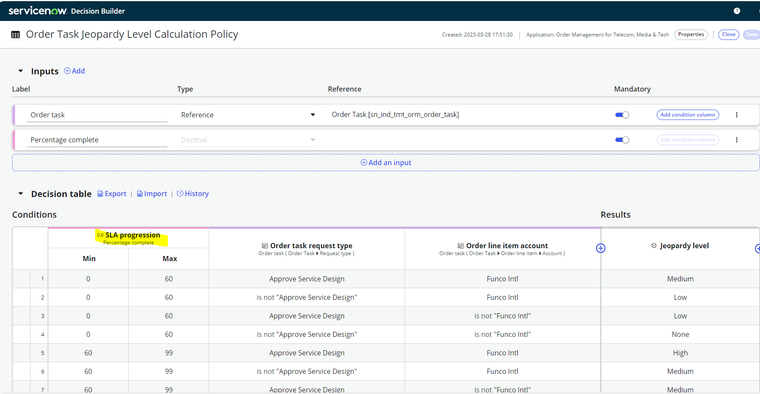The width and height of the screenshot is (760, 394).
Task: Open more options menu for Percentage complete
Action: pos(736,140)
